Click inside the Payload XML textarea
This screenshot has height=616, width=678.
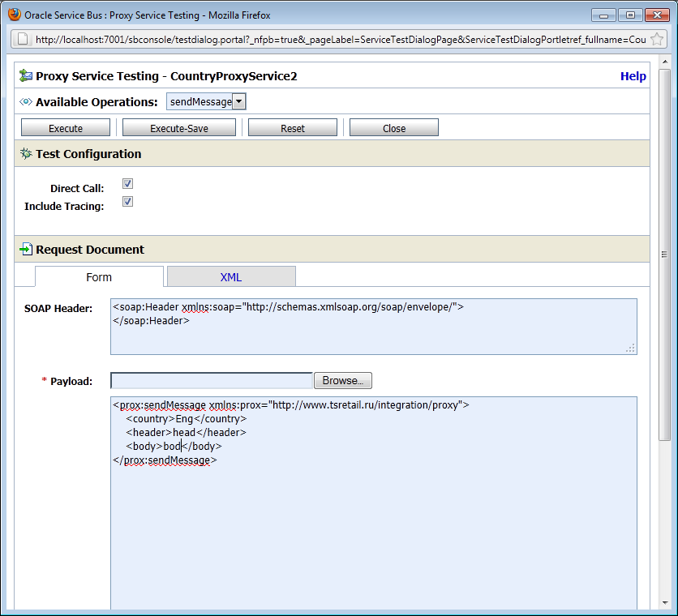coord(374,503)
